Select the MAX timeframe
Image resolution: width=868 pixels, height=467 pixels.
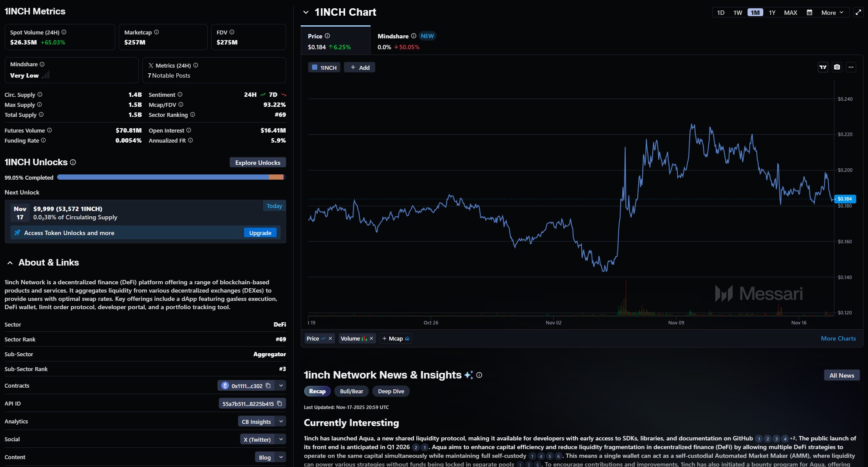[791, 13]
